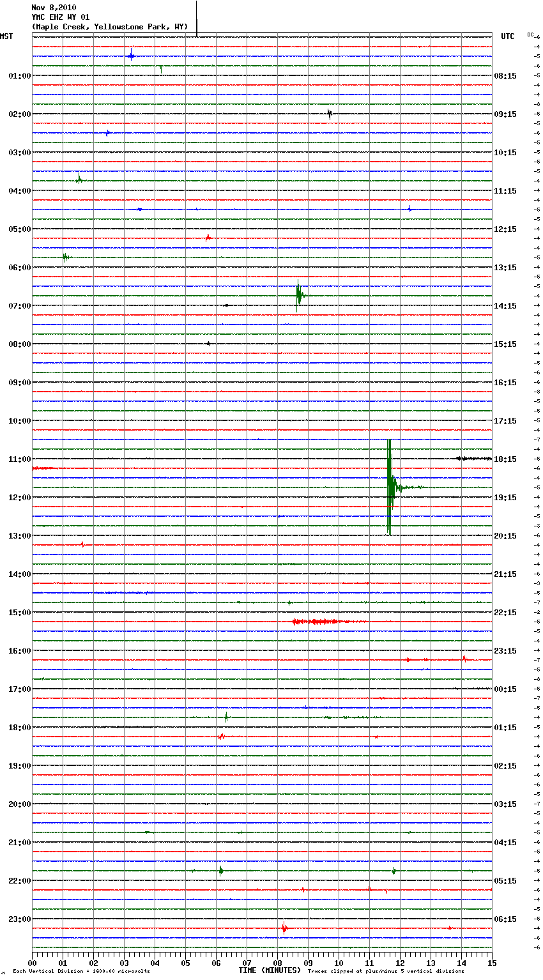Select the '15:00' MST time label
The width and height of the screenshot is (543, 980).
pyautogui.click(x=20, y=613)
